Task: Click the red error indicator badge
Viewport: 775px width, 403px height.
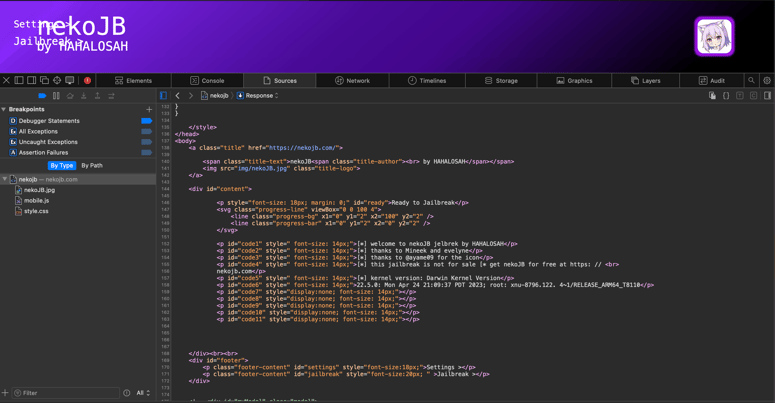Action: tap(87, 81)
